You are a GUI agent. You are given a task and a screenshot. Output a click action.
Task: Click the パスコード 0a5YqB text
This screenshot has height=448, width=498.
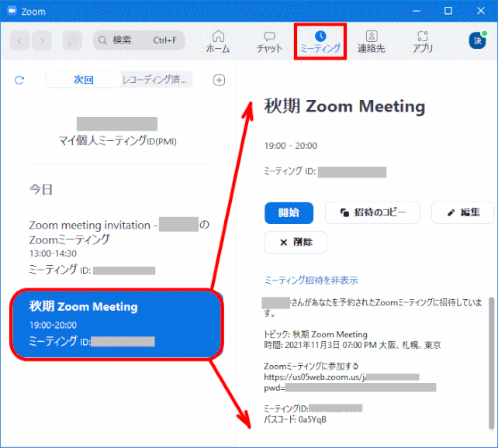[x=295, y=420]
